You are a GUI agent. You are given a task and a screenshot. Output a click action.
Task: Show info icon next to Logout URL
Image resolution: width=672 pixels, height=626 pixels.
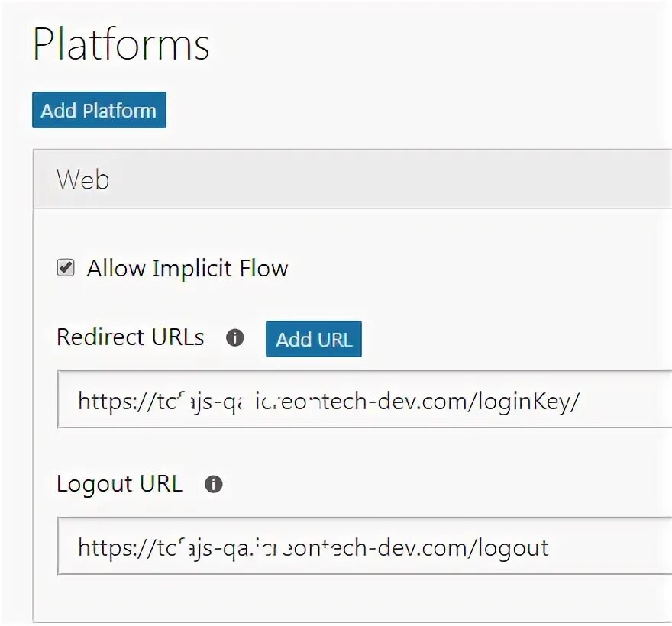214,484
